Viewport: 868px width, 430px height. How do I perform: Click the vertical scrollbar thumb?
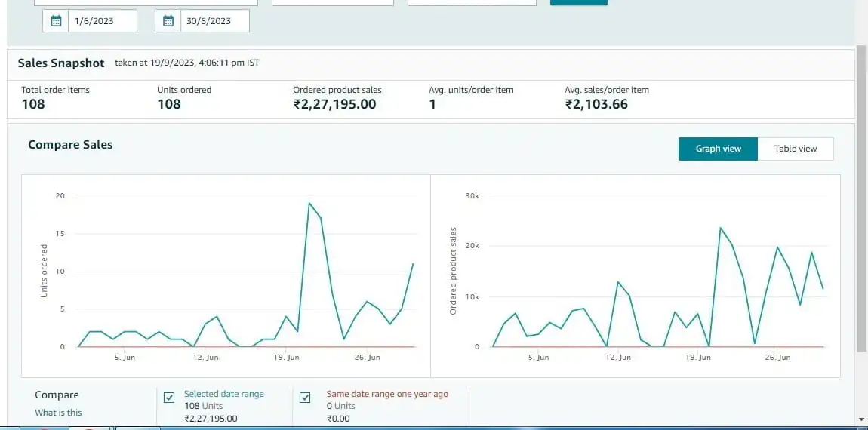click(x=861, y=196)
